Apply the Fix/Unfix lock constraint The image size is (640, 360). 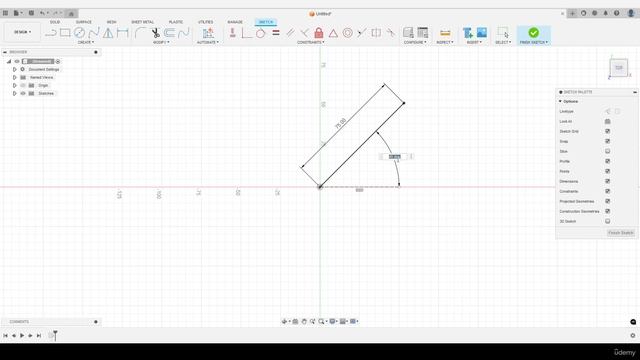(x=319, y=33)
